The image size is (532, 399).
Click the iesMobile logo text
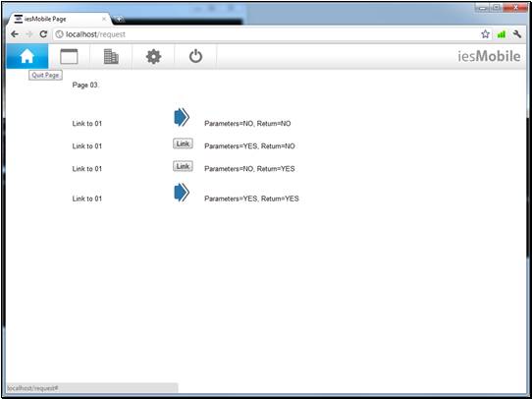tap(489, 56)
